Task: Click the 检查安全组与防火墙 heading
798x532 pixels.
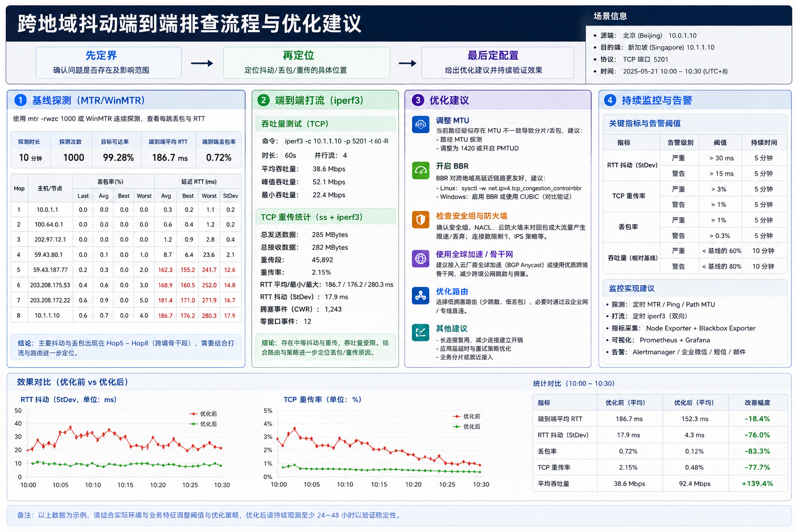Action: click(x=472, y=216)
